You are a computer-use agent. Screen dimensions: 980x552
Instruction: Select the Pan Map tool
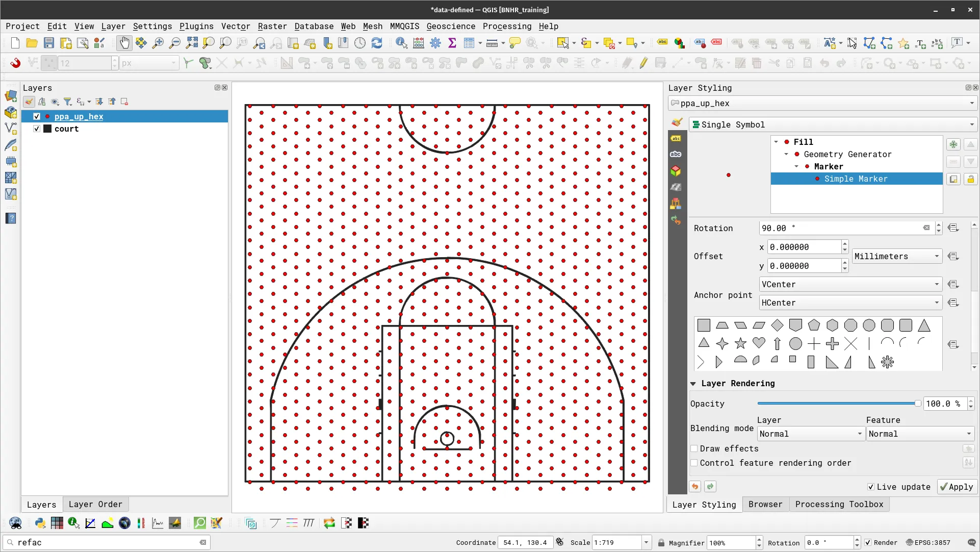124,43
